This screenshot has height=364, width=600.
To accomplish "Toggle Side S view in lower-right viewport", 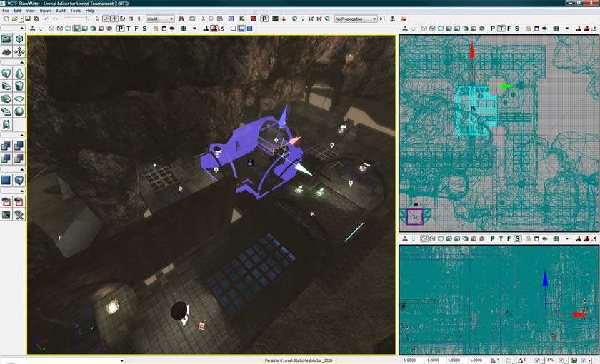I will (x=517, y=238).
